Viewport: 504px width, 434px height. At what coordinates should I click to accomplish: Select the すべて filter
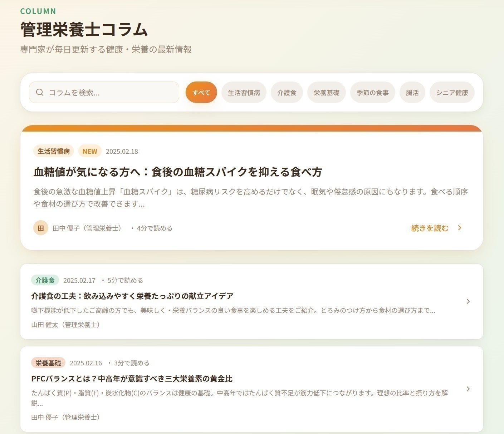pyautogui.click(x=201, y=92)
